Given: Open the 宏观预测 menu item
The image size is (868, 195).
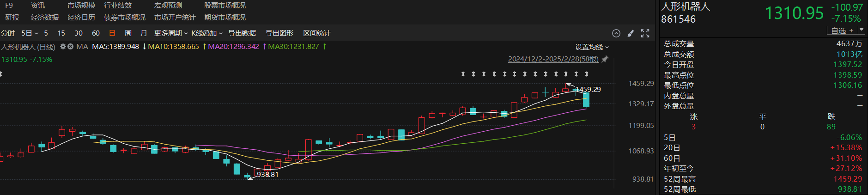Looking at the screenshot, I should click(x=168, y=6).
